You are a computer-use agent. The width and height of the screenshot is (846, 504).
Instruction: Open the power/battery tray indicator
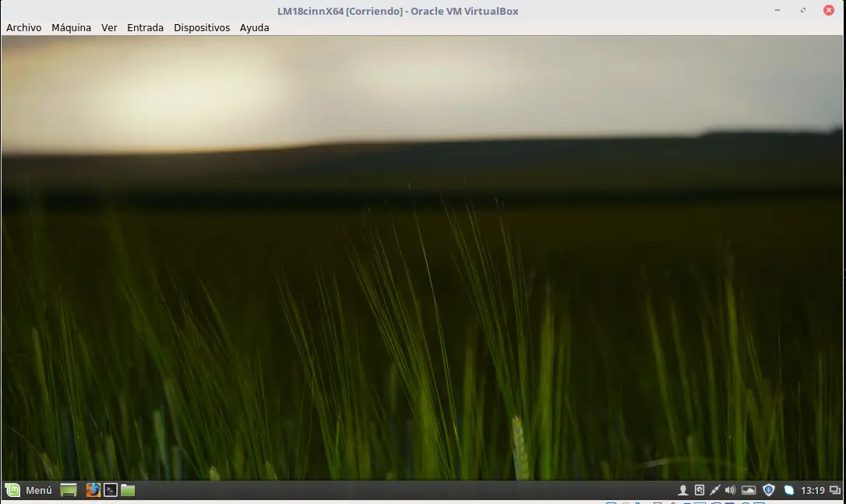click(748, 490)
